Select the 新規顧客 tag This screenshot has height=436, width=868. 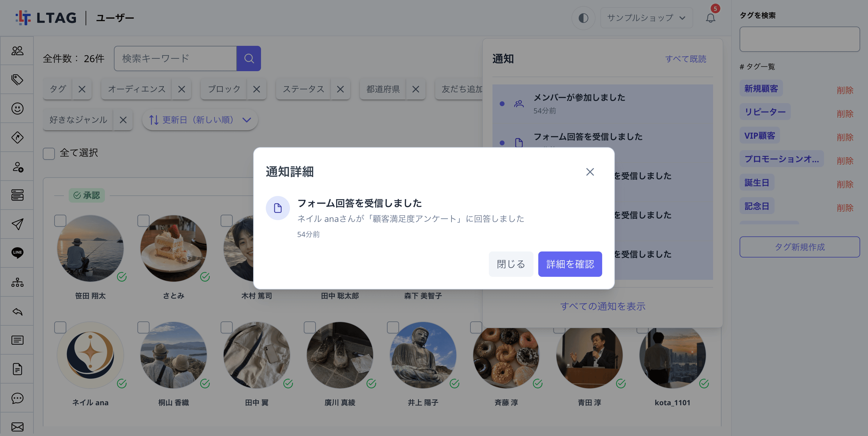761,88
